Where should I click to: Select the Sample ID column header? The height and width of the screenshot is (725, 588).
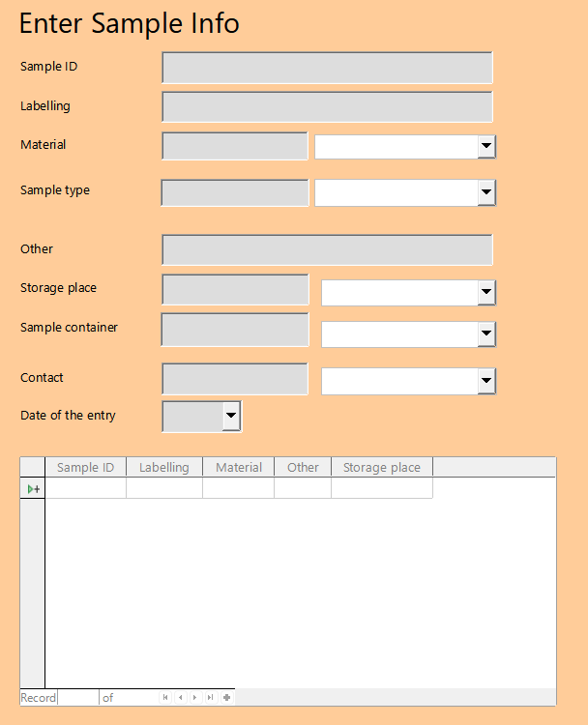tap(85, 467)
